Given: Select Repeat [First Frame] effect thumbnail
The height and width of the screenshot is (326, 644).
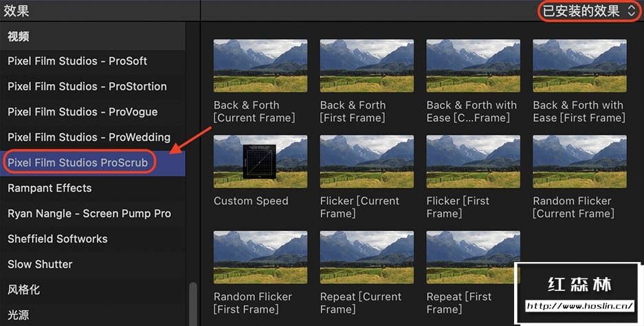Looking at the screenshot, I should click(x=473, y=257).
